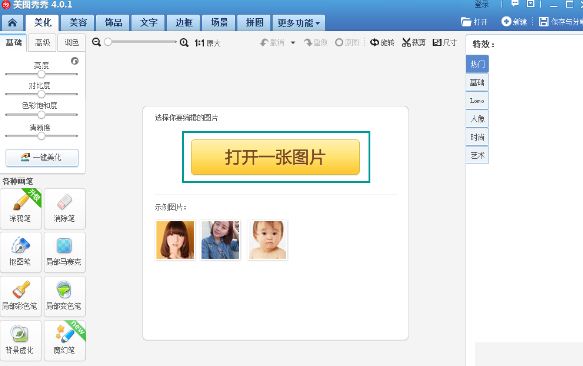Click the 旋转 rotate tool
583x366 pixels.
(x=382, y=42)
